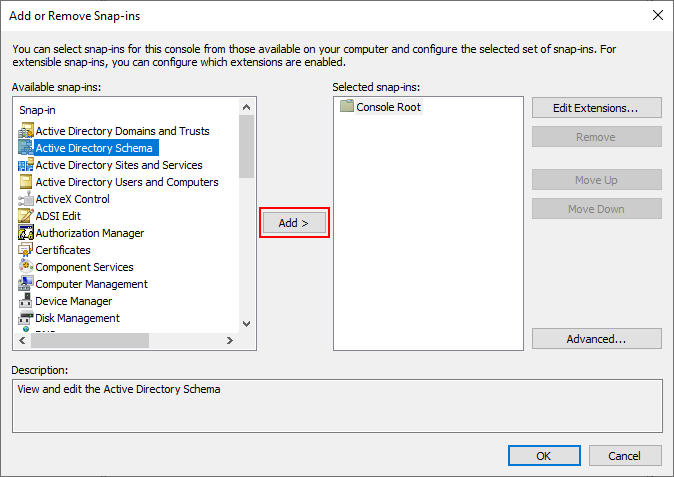674x477 pixels.
Task: Click the Component Services icon
Action: 26,267
